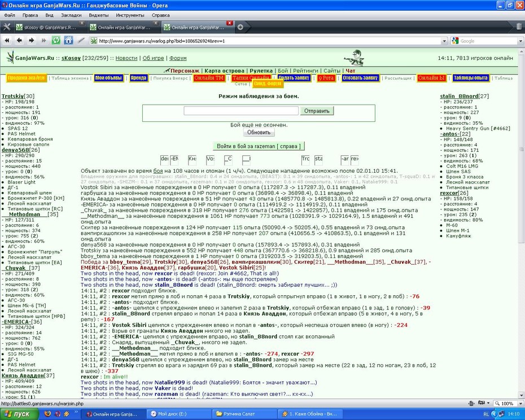The image size is (525, 420).
Task: Open the Виджеты menu
Action: tap(98, 15)
